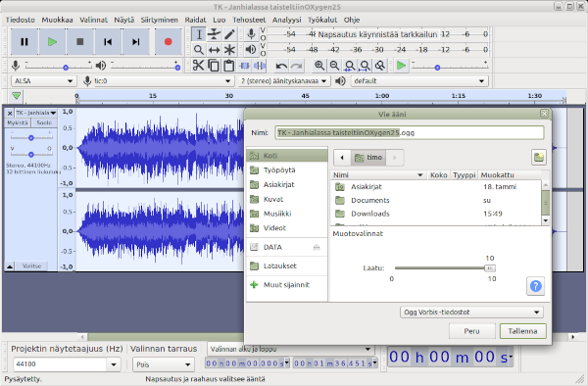Select the Downloads folder in file list

click(436, 214)
